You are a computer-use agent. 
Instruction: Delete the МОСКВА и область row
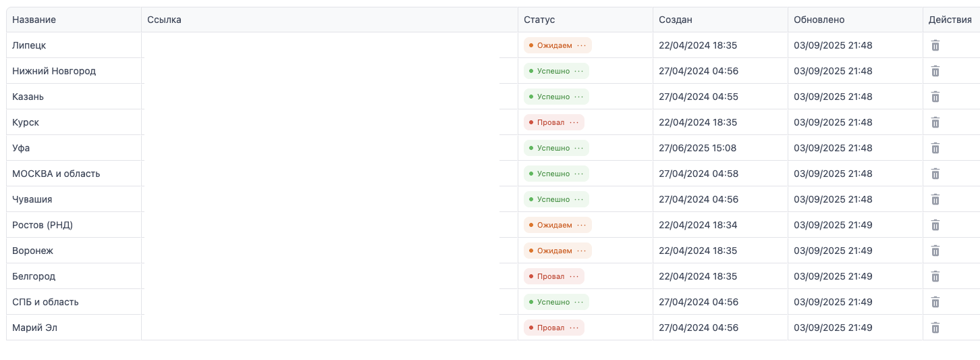[x=935, y=174]
